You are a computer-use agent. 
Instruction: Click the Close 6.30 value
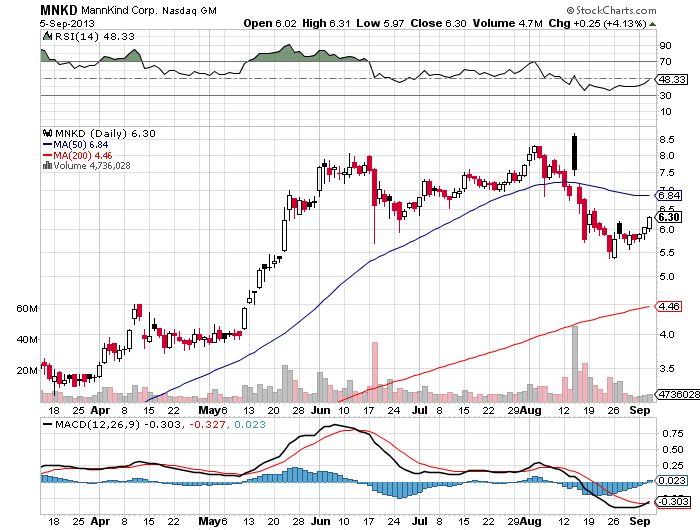tap(438, 23)
